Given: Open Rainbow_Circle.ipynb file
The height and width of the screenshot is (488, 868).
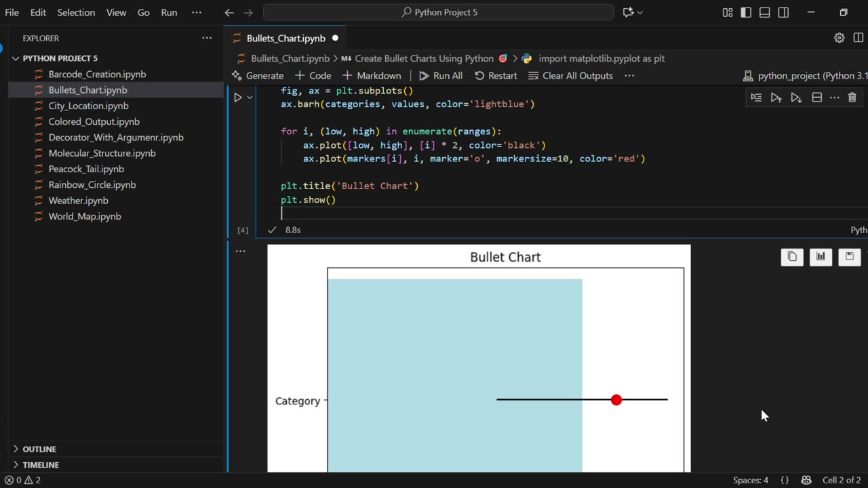Looking at the screenshot, I should [x=92, y=184].
